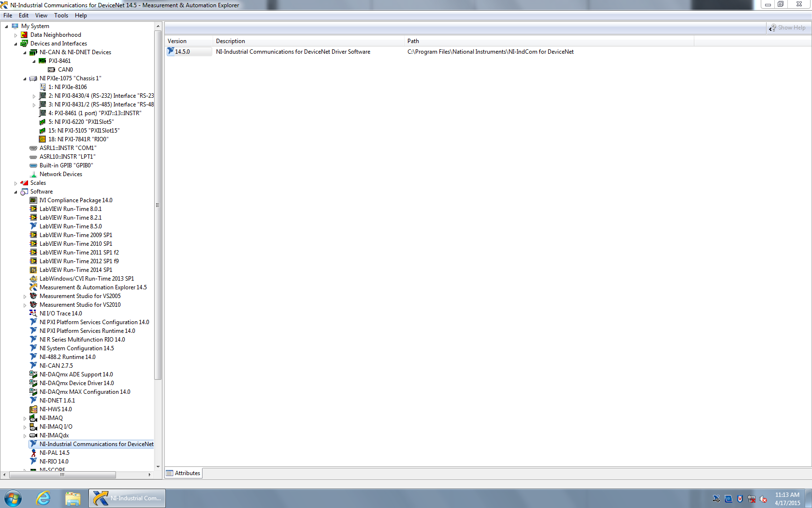The image size is (812, 508).
Task: Collapse the NI PXIe-1075 Chassis node
Action: pyautogui.click(x=25, y=79)
